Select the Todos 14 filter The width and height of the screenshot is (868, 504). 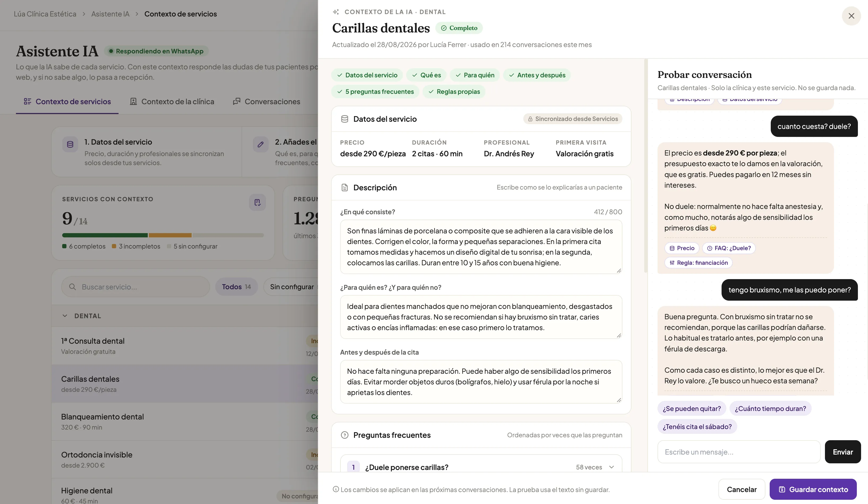coord(236,287)
